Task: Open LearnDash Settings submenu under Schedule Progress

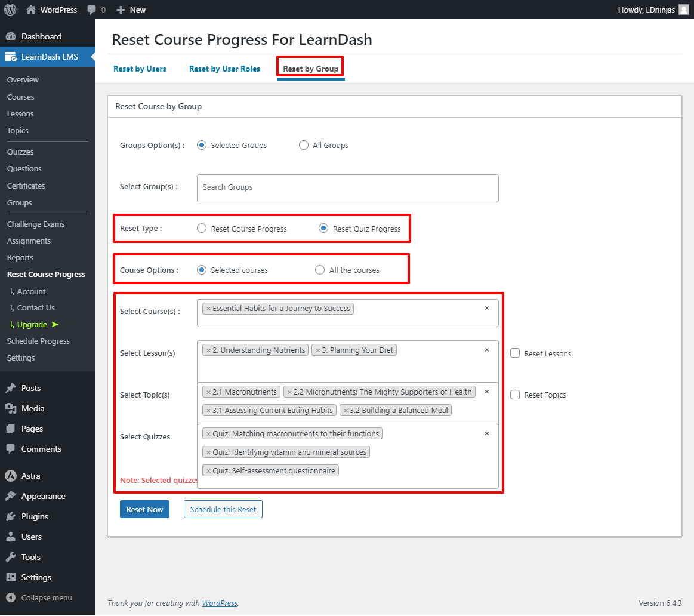Action: [21, 358]
